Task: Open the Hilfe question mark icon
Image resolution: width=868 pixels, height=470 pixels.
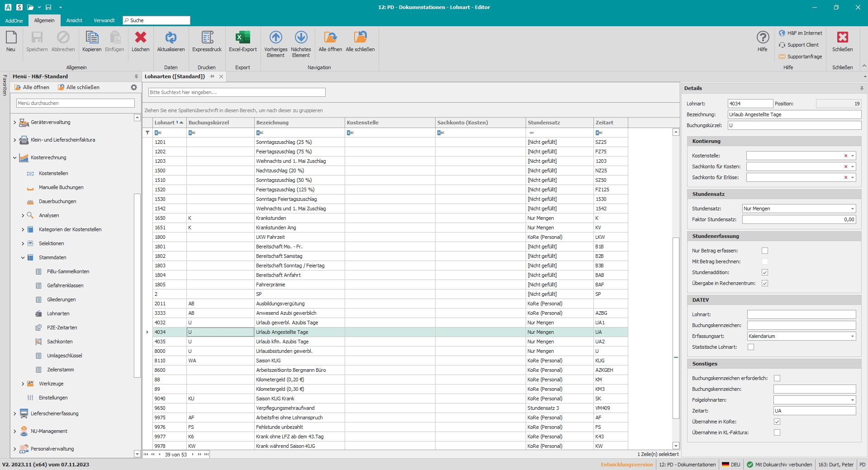Action: coord(763,38)
